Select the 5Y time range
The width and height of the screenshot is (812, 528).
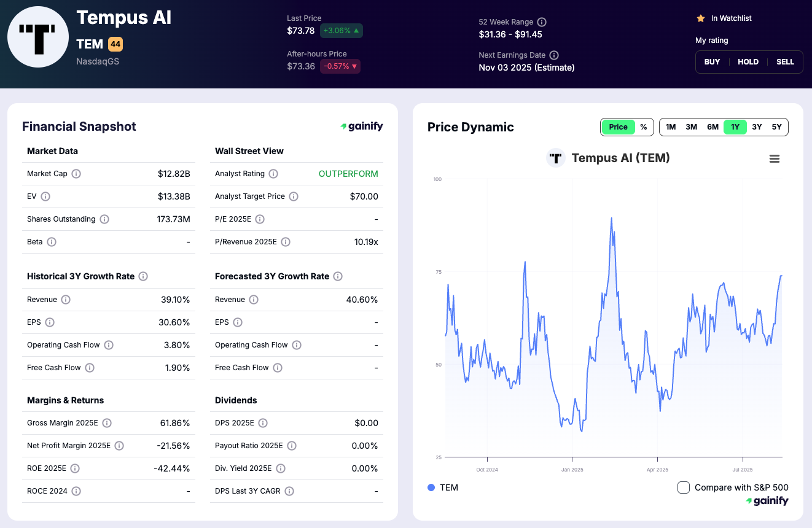click(x=777, y=127)
